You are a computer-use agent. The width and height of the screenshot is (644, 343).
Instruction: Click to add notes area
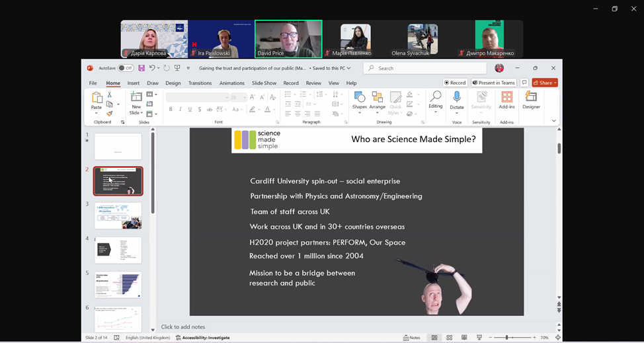(x=183, y=327)
